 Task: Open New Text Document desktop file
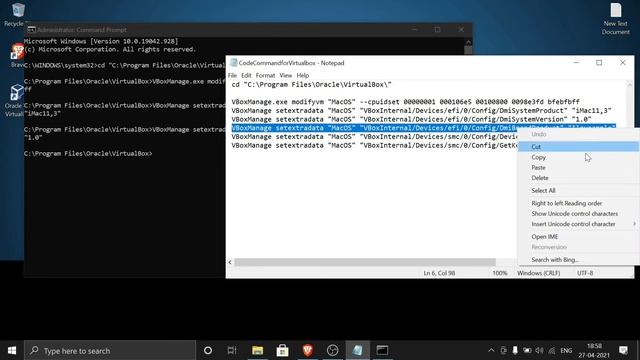(616, 19)
